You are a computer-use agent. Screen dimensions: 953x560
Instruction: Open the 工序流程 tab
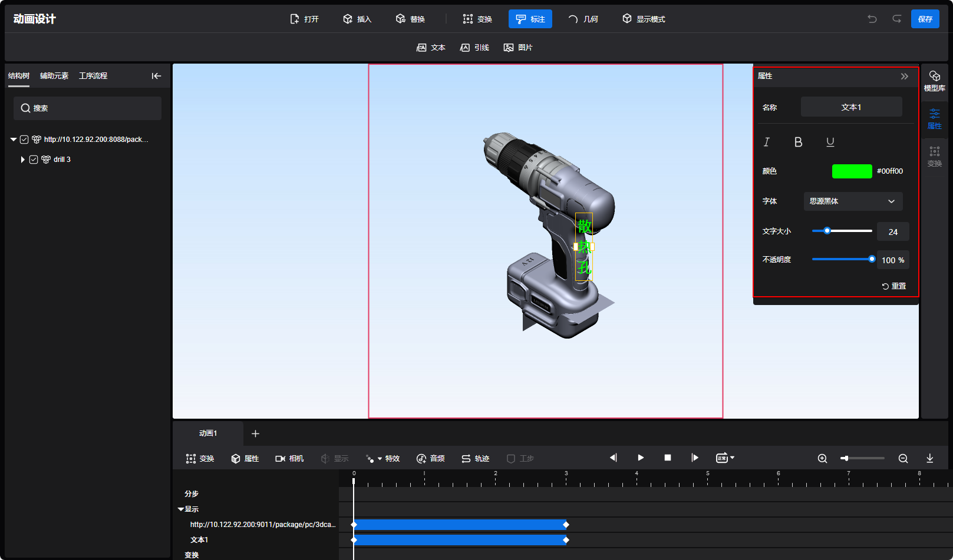(93, 76)
